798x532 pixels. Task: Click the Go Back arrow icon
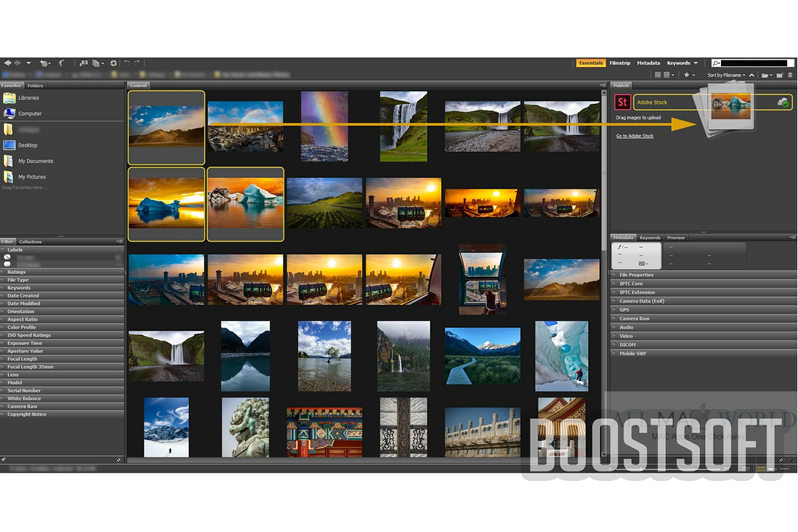click(x=7, y=63)
